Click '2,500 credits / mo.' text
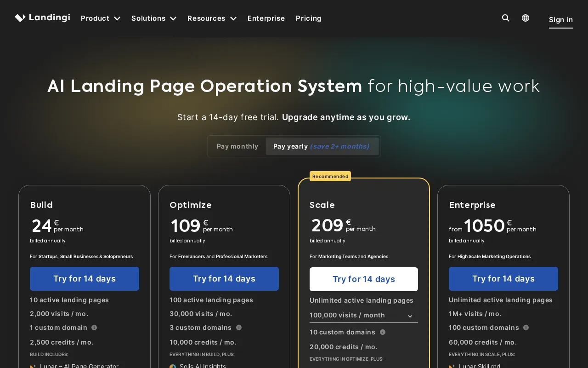 pos(62,342)
